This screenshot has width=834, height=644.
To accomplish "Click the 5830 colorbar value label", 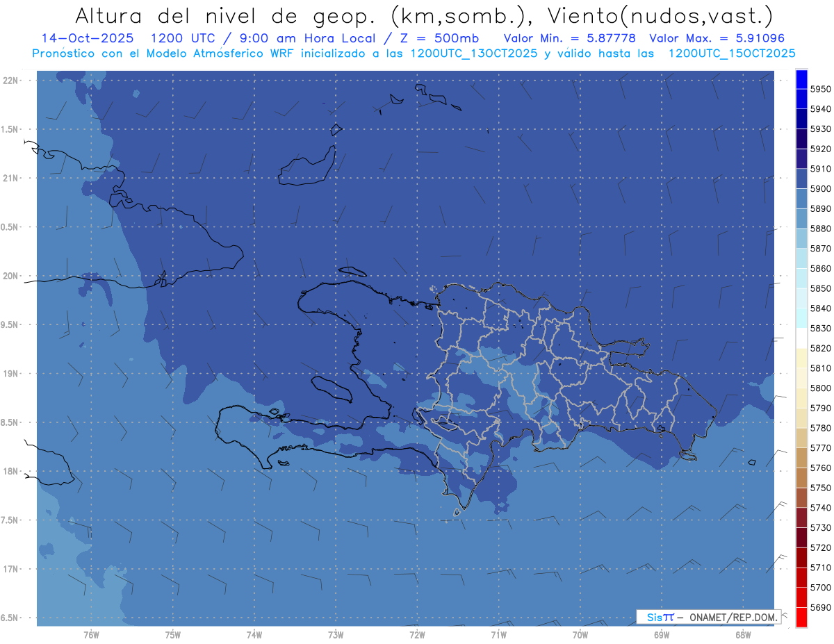I will click(821, 328).
